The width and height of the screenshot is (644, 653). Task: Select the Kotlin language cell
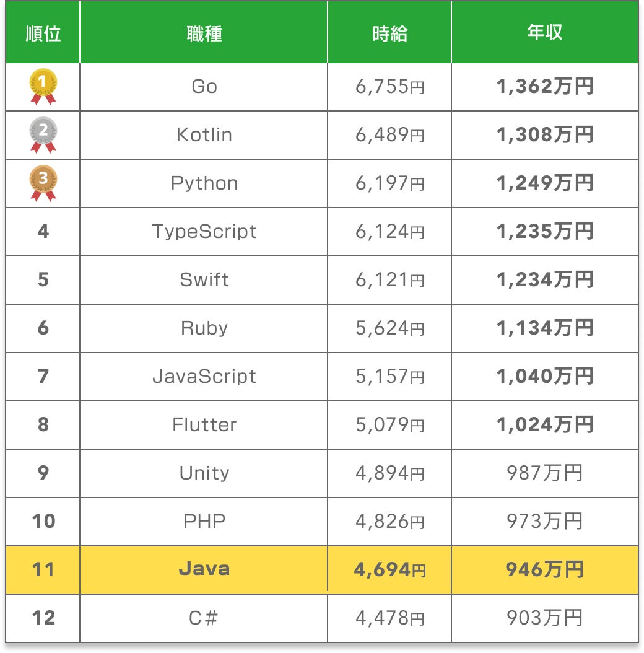click(204, 135)
